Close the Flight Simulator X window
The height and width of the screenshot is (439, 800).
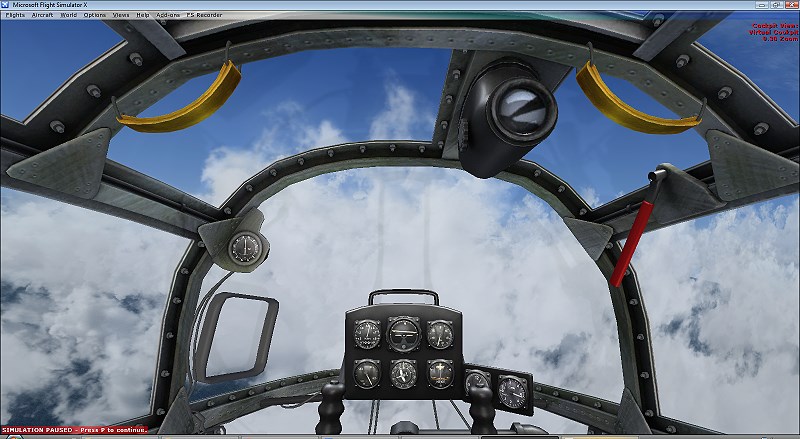pos(791,5)
